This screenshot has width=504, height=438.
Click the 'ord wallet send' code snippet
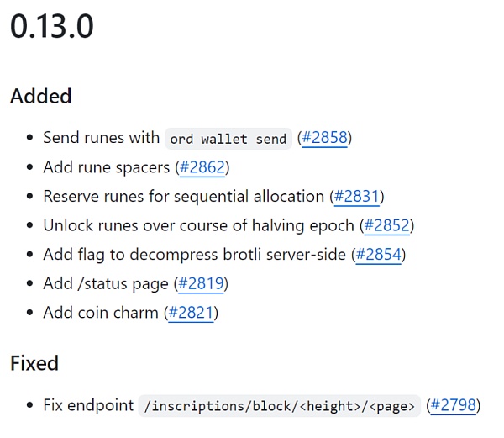coord(228,139)
